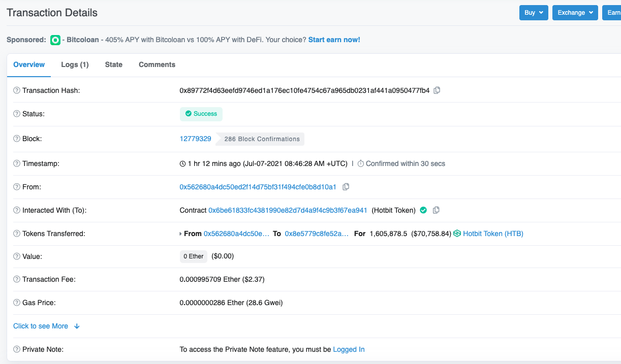
Task: Open the Comments tab
Action: pyautogui.click(x=157, y=64)
